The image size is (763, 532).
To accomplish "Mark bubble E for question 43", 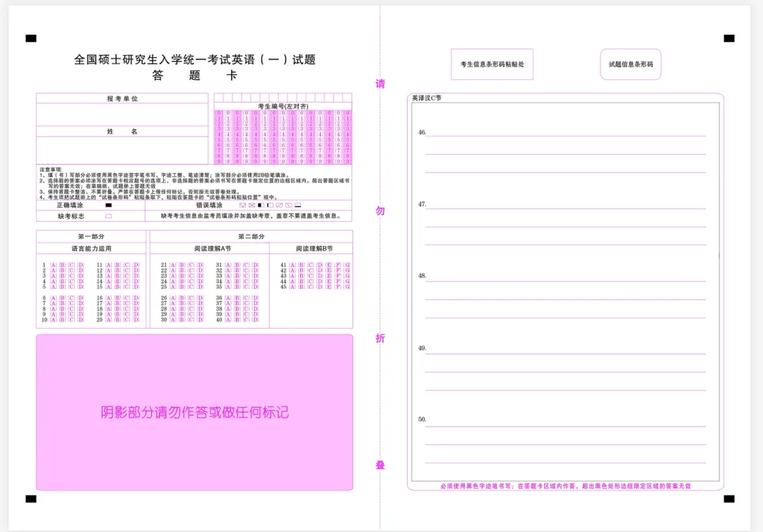I will click(x=329, y=276).
